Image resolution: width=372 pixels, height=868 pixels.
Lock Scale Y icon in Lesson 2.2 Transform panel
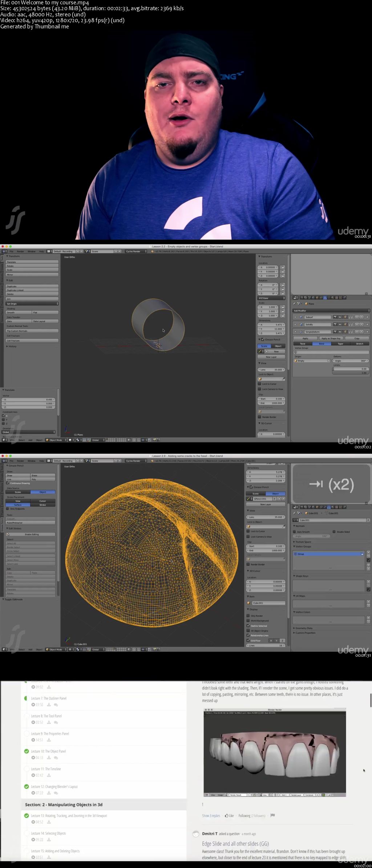(283, 311)
